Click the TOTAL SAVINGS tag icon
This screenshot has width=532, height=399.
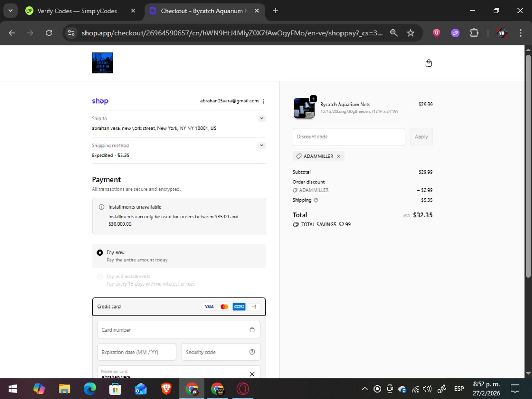pyautogui.click(x=296, y=225)
